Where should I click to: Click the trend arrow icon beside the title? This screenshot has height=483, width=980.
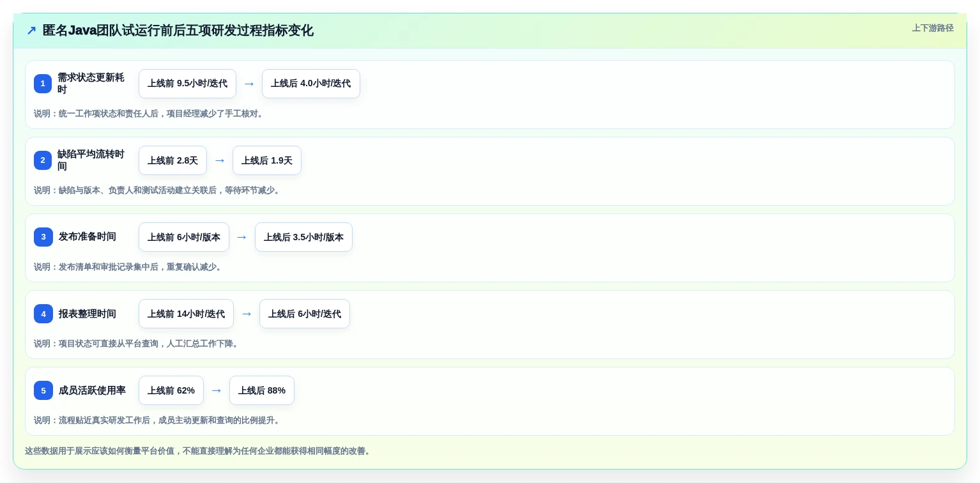31,31
